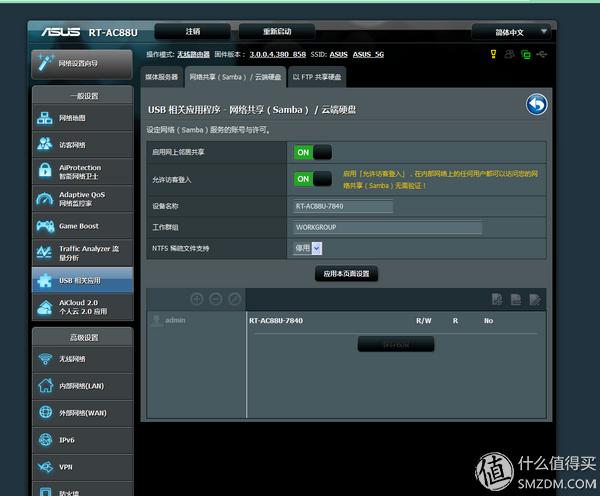Click the device name field RT-AC88U-7840

(x=343, y=206)
